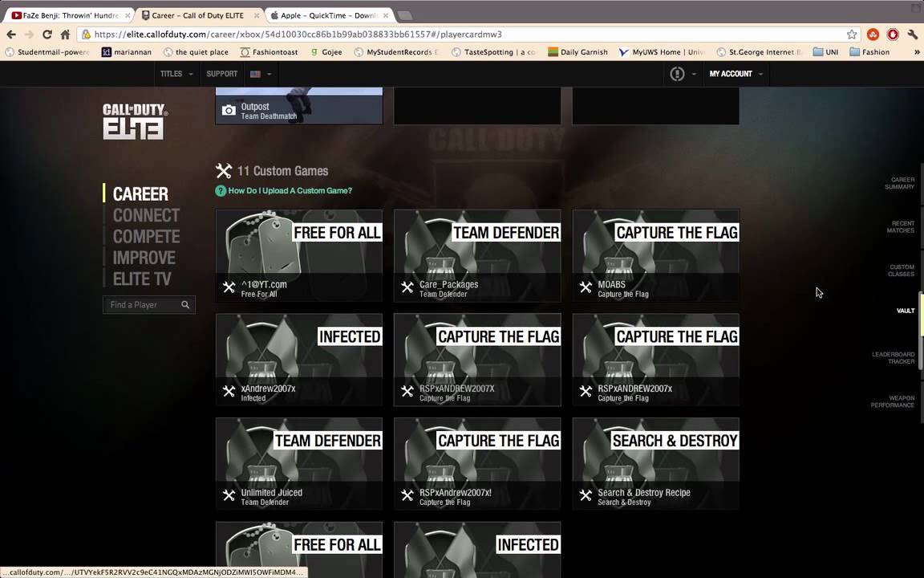Open the Care_Packages Team Defender card
Viewport: 924px width, 578px height.
[x=477, y=256]
